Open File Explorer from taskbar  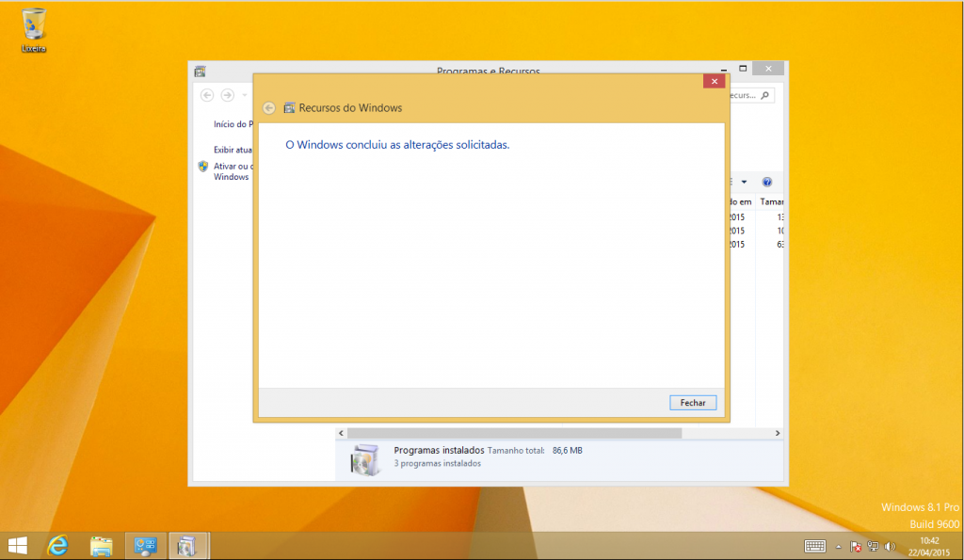point(102,546)
